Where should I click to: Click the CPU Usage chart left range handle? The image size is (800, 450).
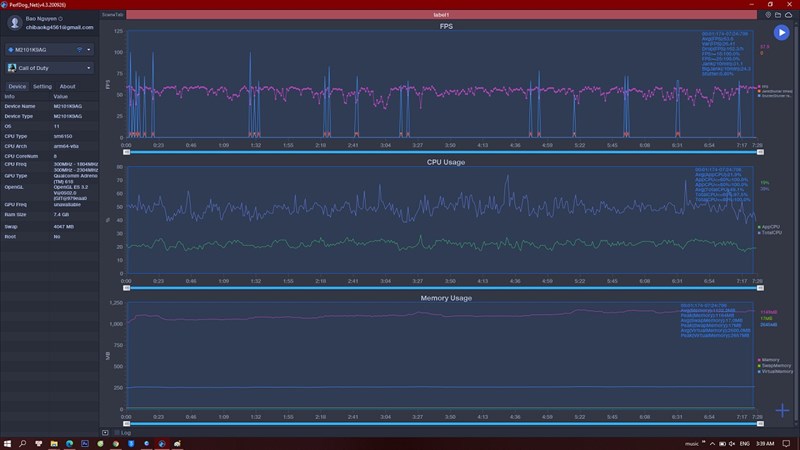(x=127, y=288)
